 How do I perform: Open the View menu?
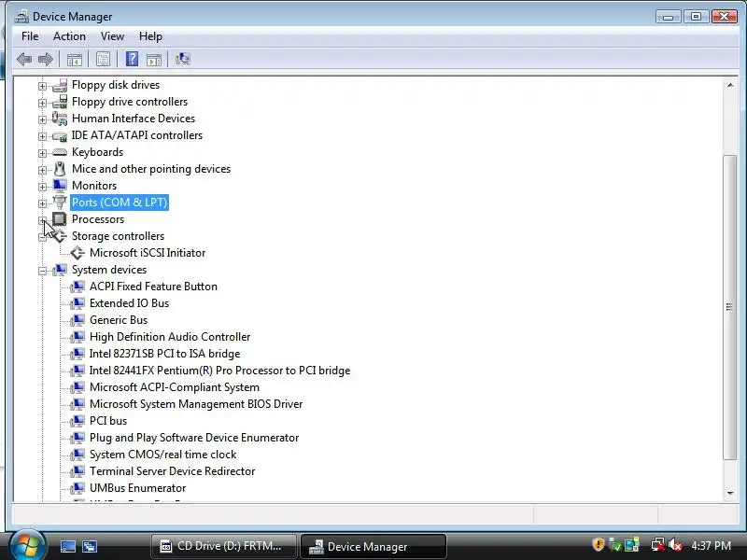112,36
